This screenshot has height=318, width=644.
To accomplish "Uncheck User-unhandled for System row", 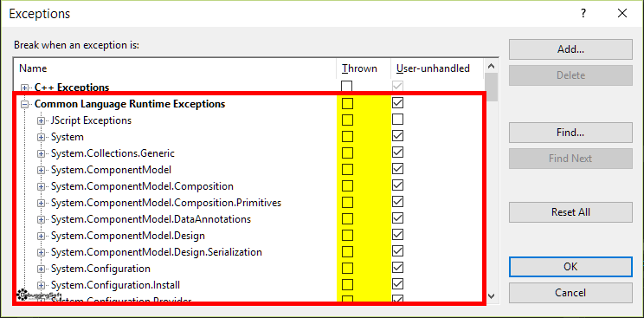I will point(397,136).
